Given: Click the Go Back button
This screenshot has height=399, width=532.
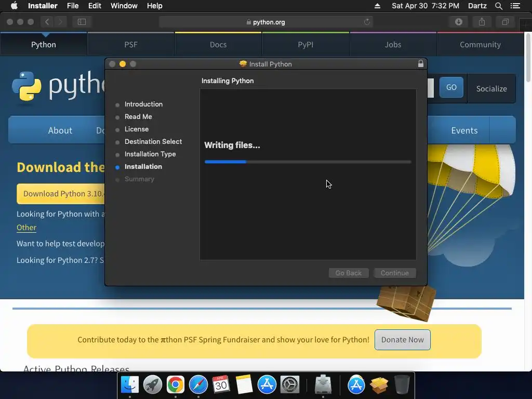Looking at the screenshot, I should [x=349, y=273].
